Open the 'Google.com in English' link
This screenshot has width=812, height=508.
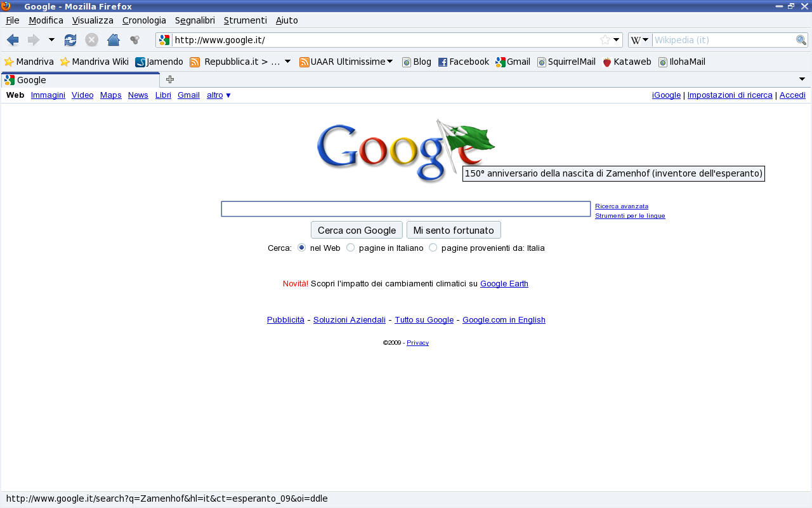pos(504,320)
